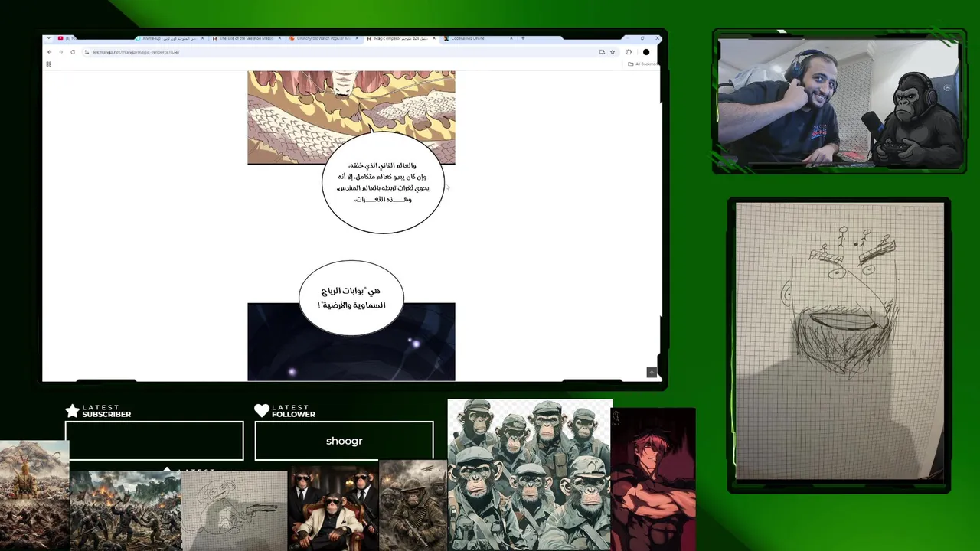Image resolution: width=980 pixels, height=551 pixels.
Task: Click the webcam feed of the streamer
Action: coord(839,103)
